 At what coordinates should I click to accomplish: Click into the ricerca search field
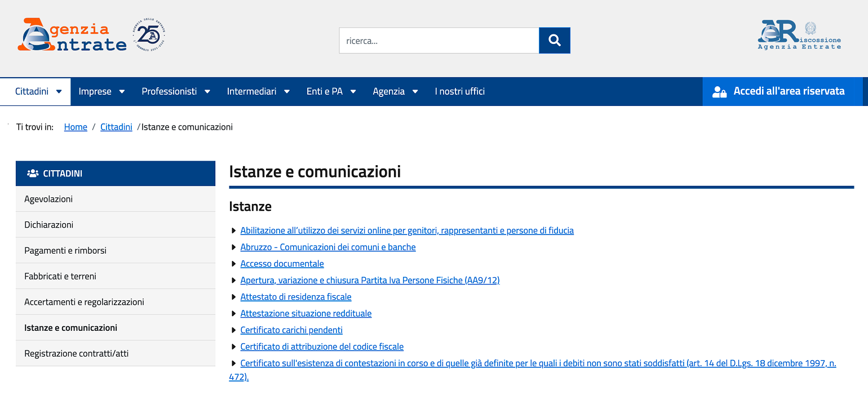(x=439, y=41)
